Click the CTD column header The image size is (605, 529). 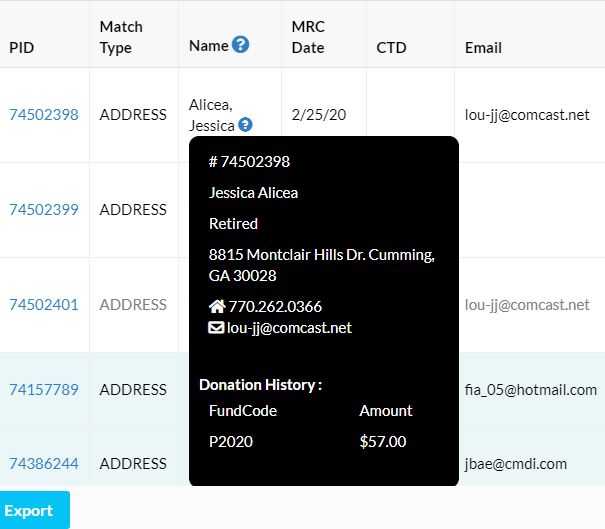pos(391,48)
